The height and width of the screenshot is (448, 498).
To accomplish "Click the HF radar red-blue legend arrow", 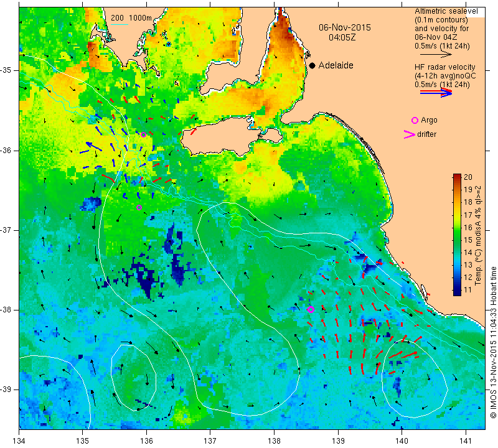I will coord(436,92).
